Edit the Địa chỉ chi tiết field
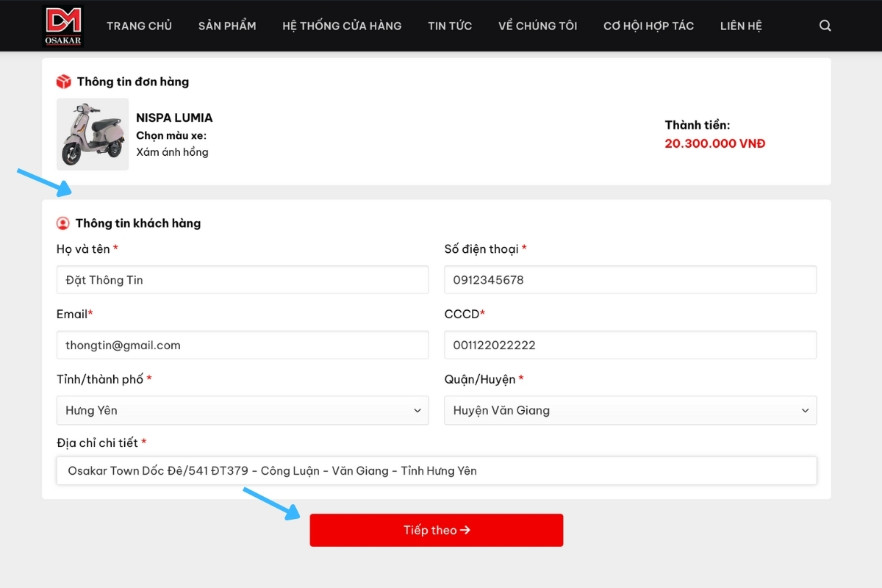Screen dimensions: 882x588 click(436, 471)
